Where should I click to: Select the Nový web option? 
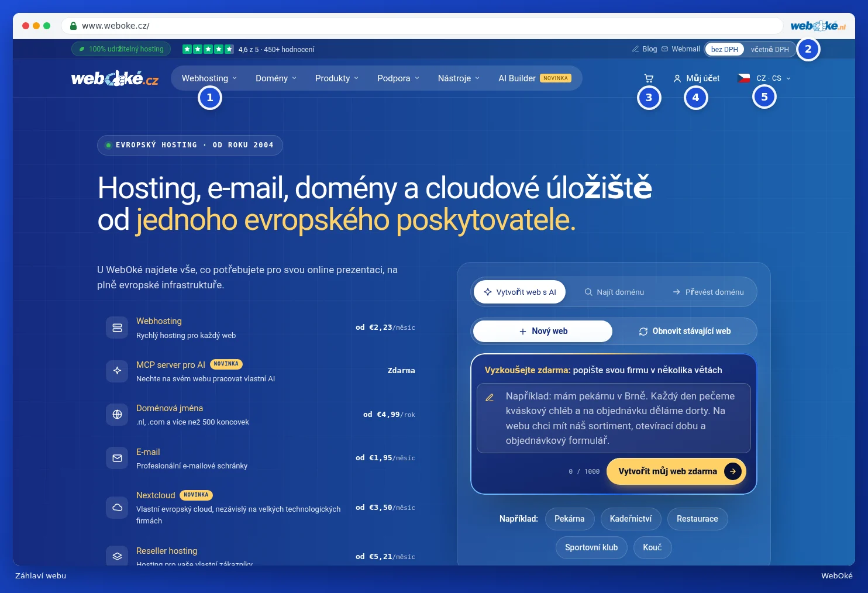click(543, 331)
